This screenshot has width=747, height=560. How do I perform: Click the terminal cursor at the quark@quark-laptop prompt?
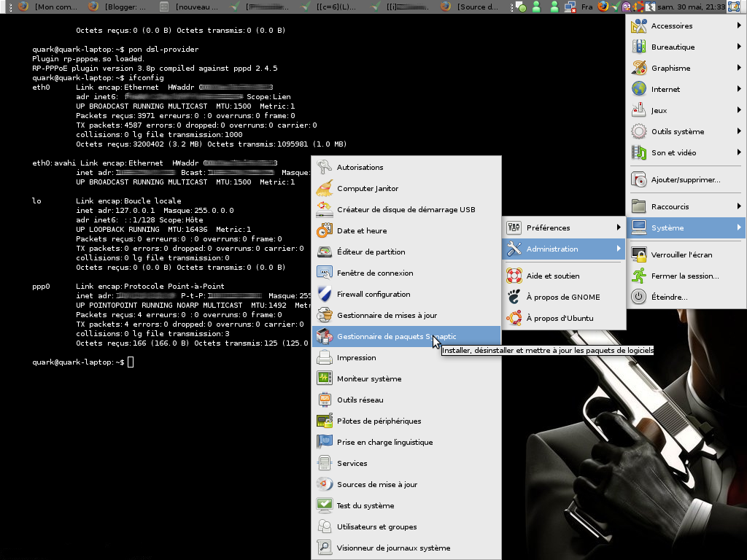(x=131, y=362)
